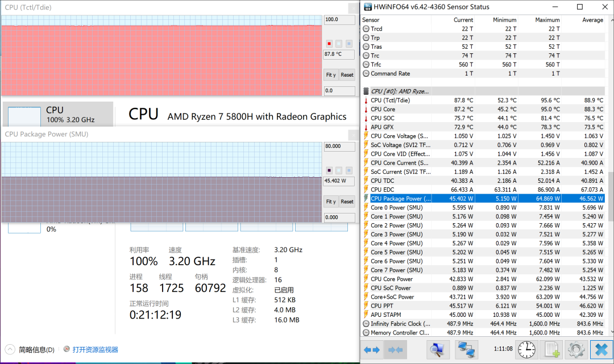Image resolution: width=614 pixels, height=364 pixels.
Task: Select the Tras timing row
Action: (483, 47)
